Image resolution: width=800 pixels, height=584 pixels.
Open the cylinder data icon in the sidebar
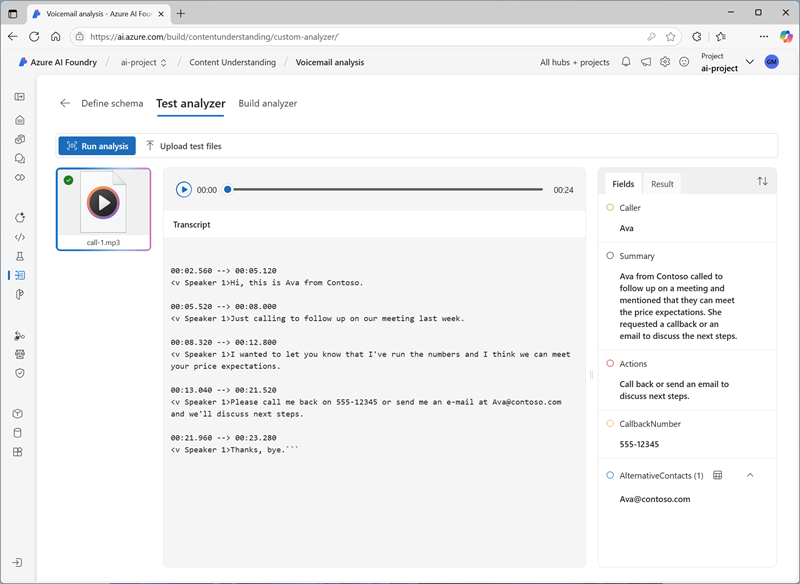pyautogui.click(x=17, y=433)
